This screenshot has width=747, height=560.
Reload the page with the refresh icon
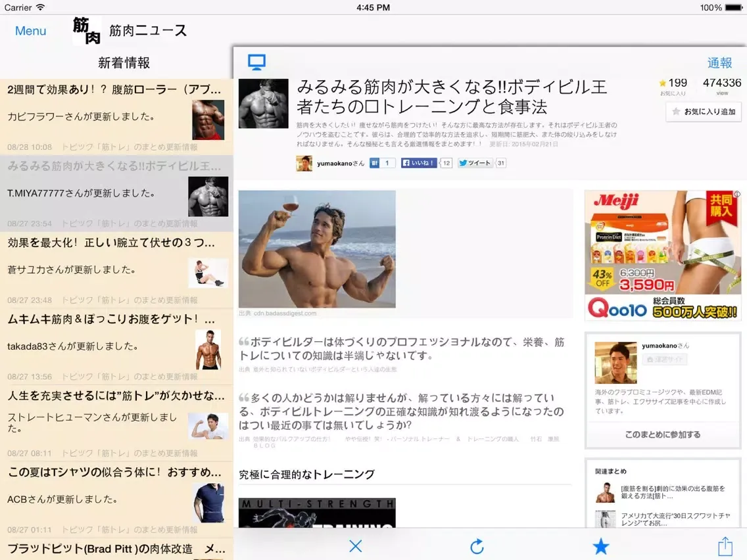click(477, 546)
